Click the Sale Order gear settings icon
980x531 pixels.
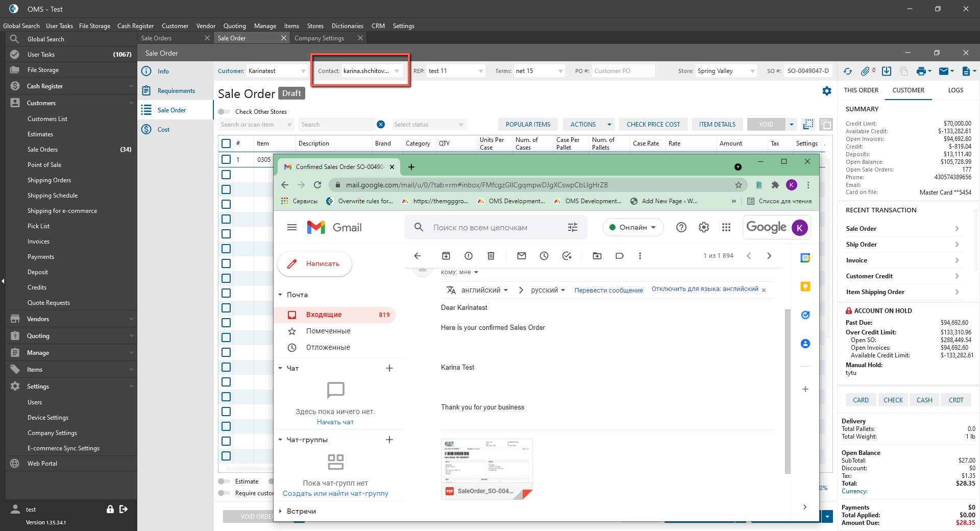coord(827,91)
